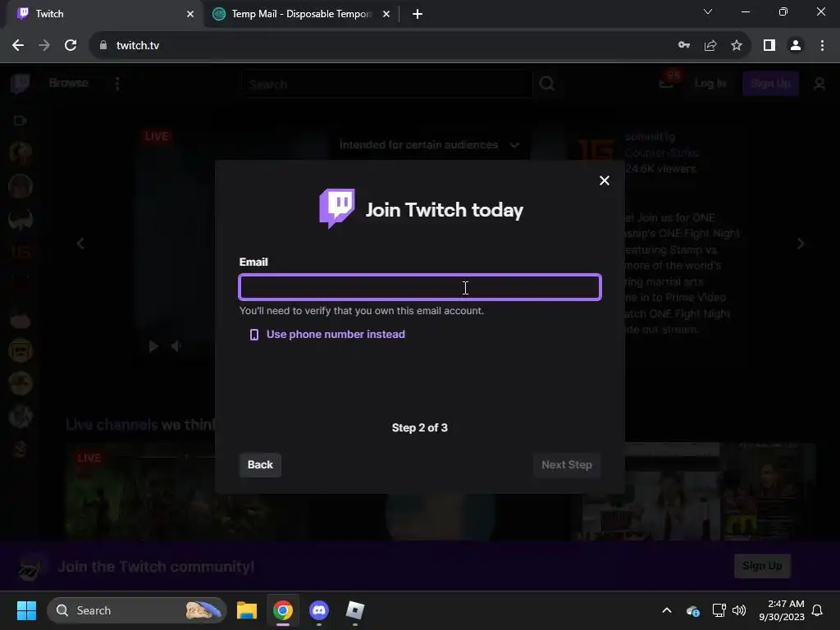Go to next carousel stream
The width and height of the screenshot is (840, 630).
tap(801, 244)
